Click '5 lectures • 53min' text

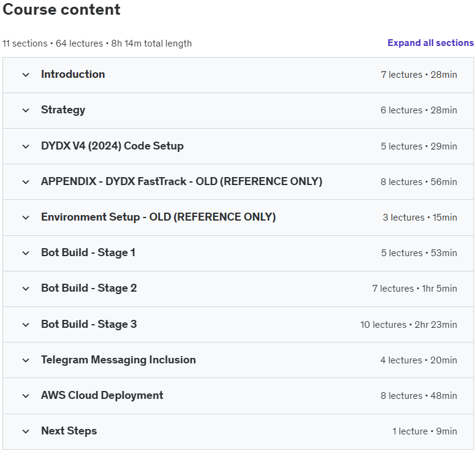pyautogui.click(x=419, y=253)
